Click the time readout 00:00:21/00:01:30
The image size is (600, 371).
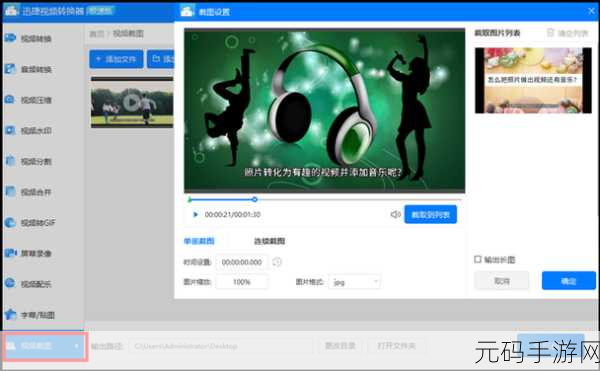coord(233,215)
